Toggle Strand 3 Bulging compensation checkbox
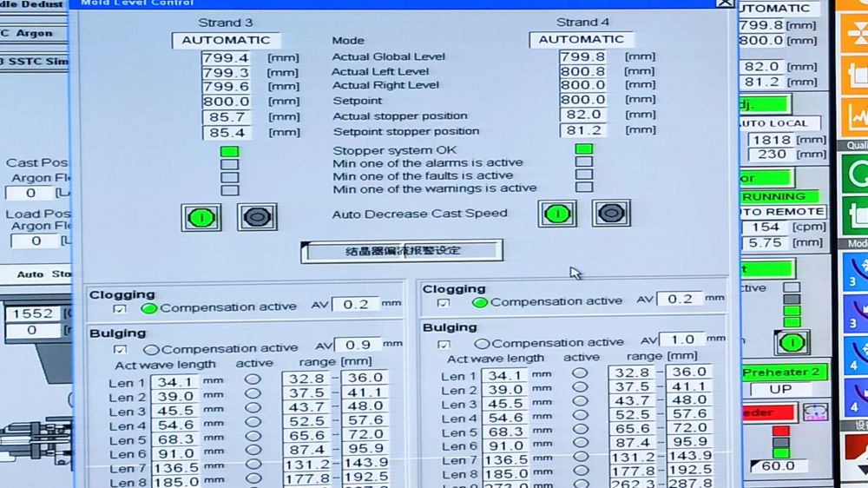This screenshot has height=488, width=868. click(x=120, y=350)
